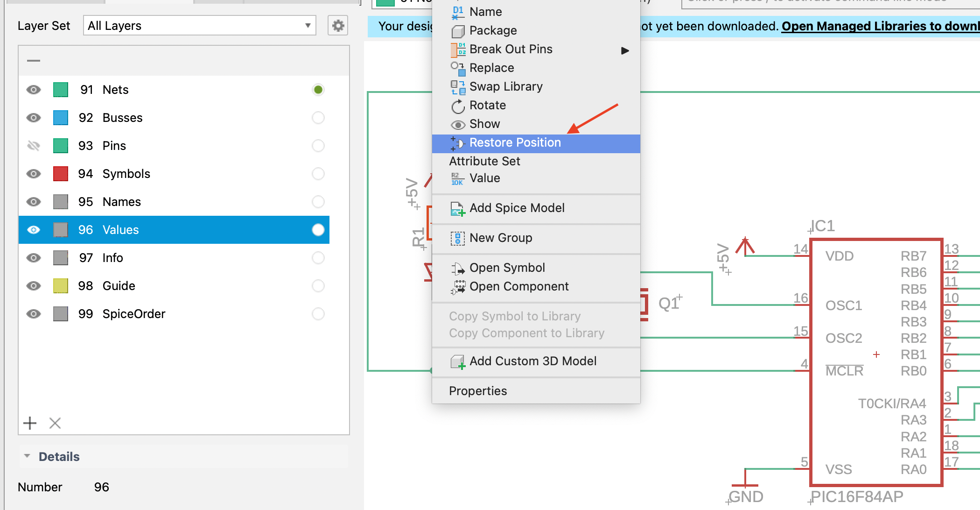
Task: Select the 92 Busses layer radio button
Action: coord(318,118)
